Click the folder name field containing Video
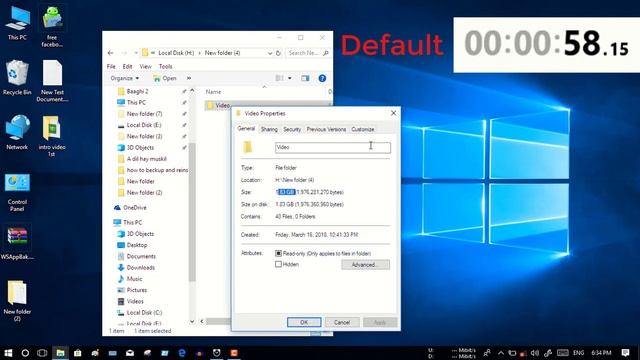The height and width of the screenshot is (360, 640). (333, 147)
